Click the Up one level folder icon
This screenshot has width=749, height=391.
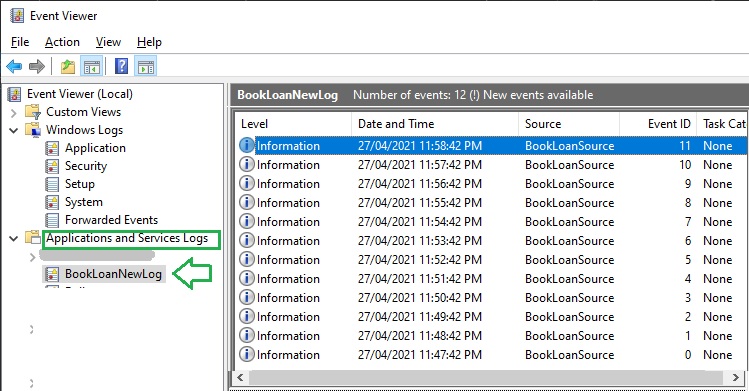point(68,66)
